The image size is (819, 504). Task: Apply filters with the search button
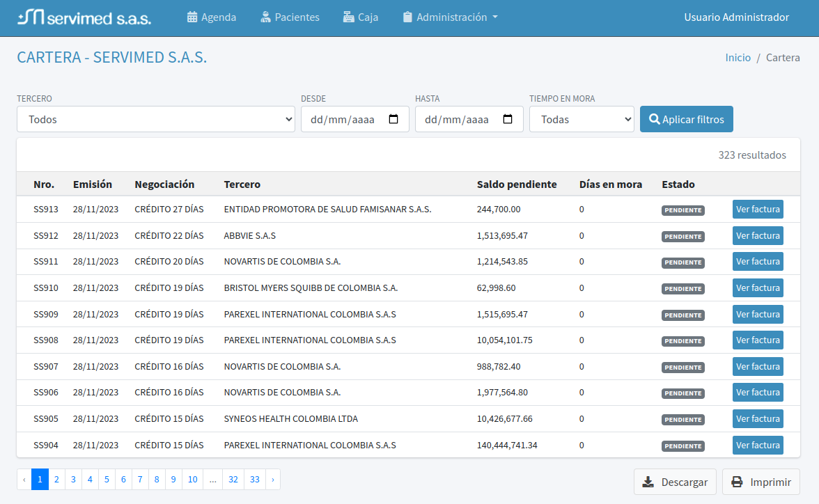tap(686, 119)
